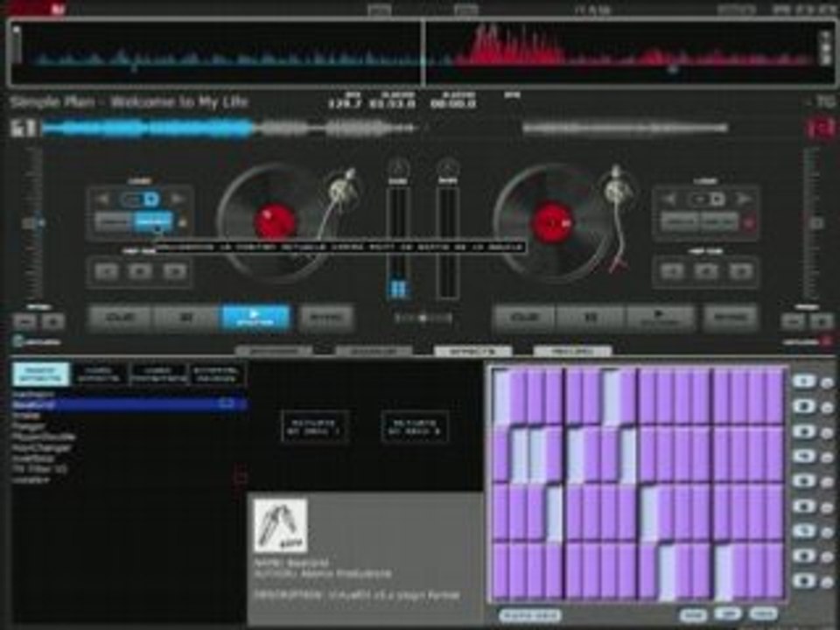Screen dimensions: 840x630
Task: Hit the CUE button on right deck
Action: [524, 318]
